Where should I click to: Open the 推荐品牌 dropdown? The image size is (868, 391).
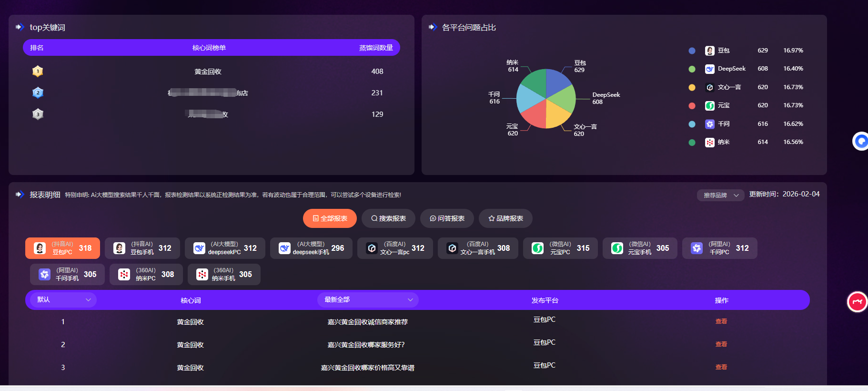click(721, 195)
